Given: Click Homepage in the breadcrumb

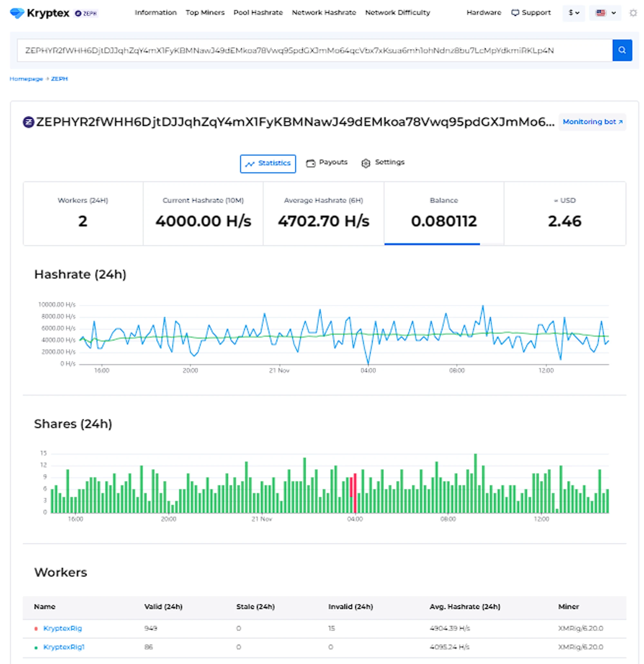Looking at the screenshot, I should click(26, 79).
